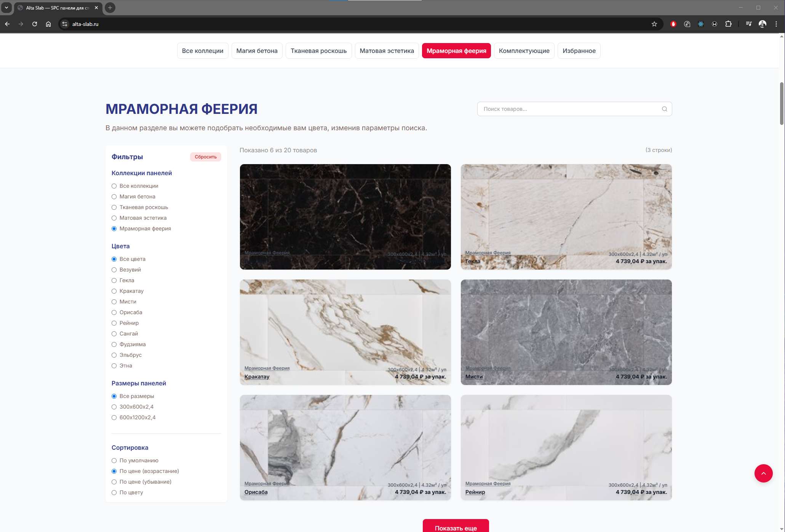
Task: Select Магия бетона collection filter radio
Action: [114, 197]
